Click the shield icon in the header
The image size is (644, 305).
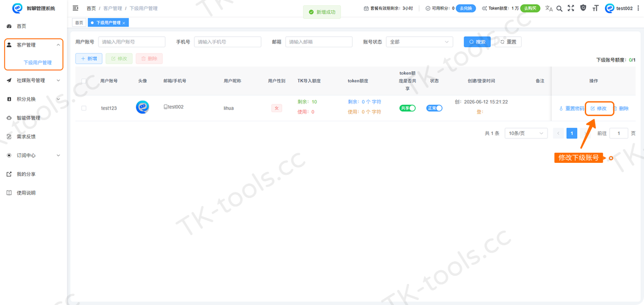click(x=583, y=8)
